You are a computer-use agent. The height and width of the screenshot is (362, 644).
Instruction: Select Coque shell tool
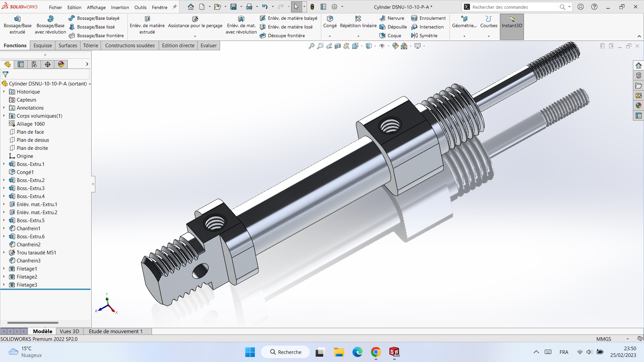[390, 36]
